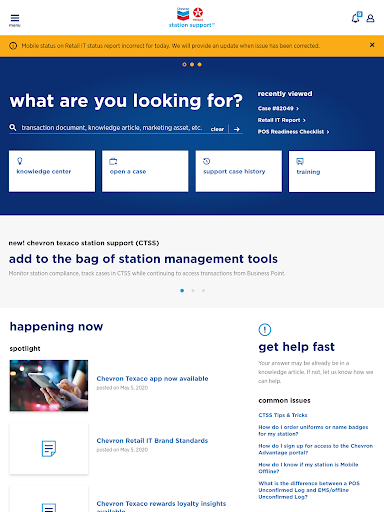Click the briefcase icon on open a case
Viewport: 384px width, 512px height.
[x=113, y=161]
